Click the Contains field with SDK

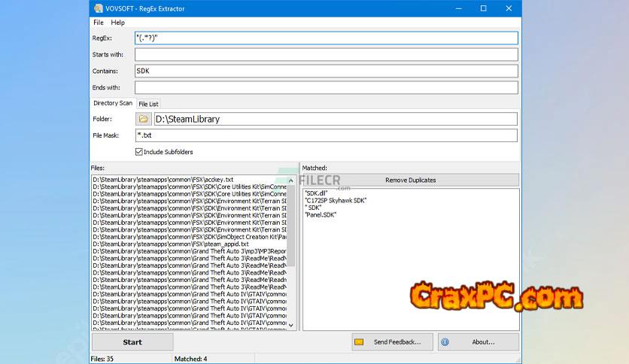326,71
